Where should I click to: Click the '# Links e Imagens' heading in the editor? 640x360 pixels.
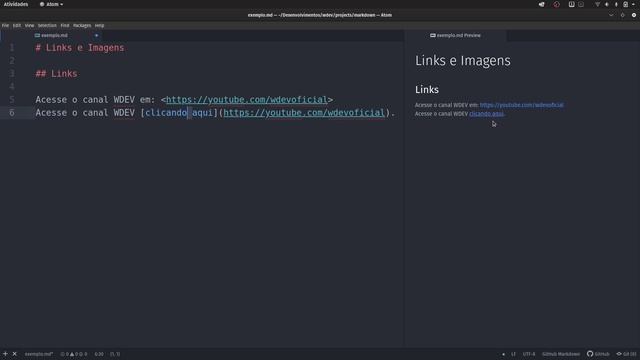tap(80, 48)
